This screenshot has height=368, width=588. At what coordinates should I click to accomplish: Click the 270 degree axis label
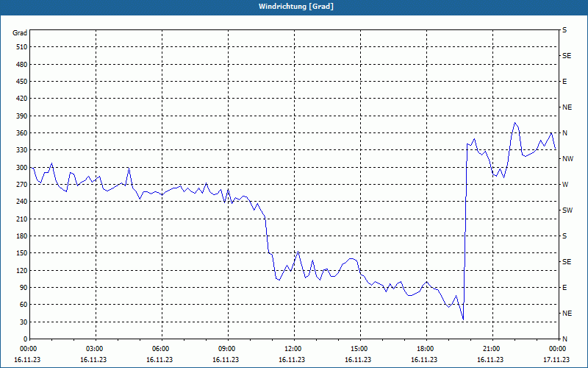[22, 185]
